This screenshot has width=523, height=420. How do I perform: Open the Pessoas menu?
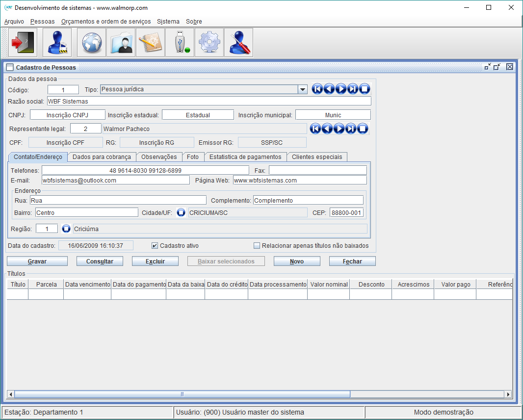(42, 22)
